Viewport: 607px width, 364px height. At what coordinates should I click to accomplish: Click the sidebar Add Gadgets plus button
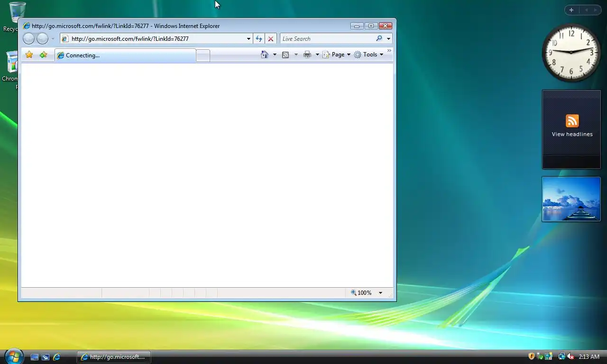(x=571, y=10)
